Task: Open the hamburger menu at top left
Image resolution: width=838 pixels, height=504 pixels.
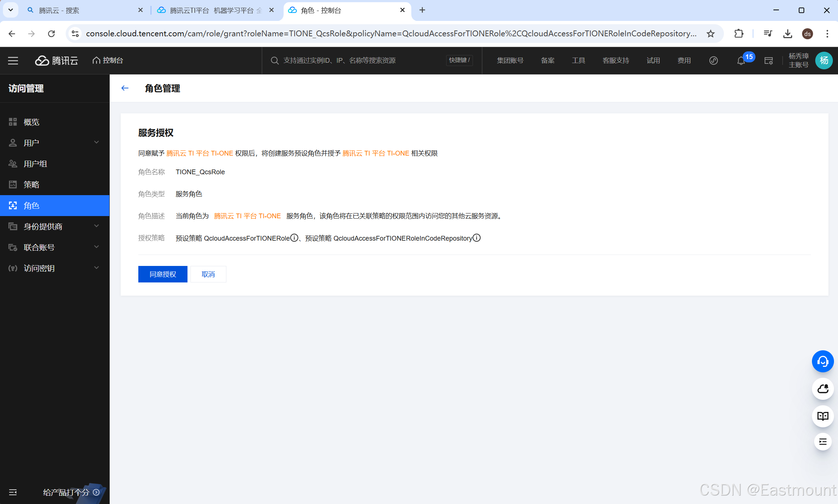Action: 13,61
